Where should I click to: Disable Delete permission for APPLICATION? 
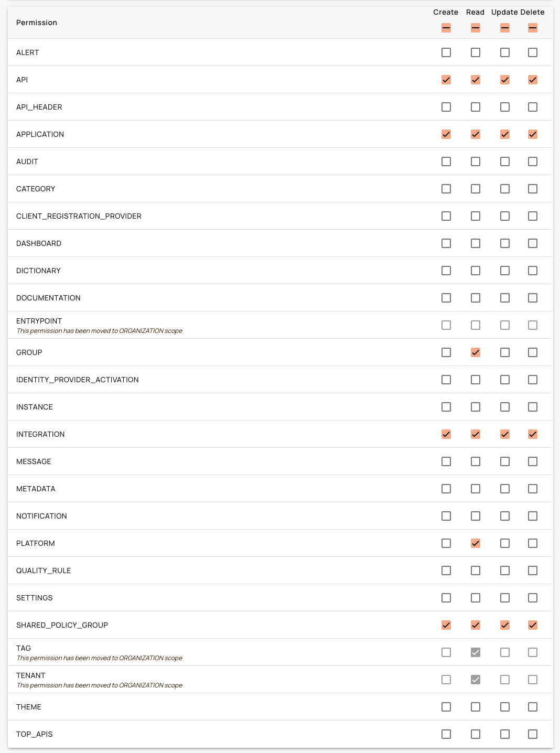(x=533, y=134)
